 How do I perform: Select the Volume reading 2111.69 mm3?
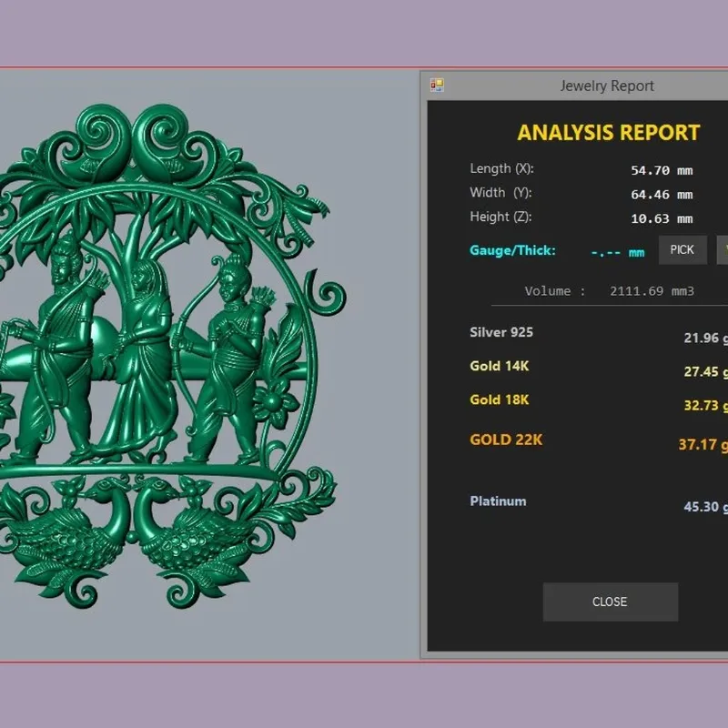pos(652,291)
